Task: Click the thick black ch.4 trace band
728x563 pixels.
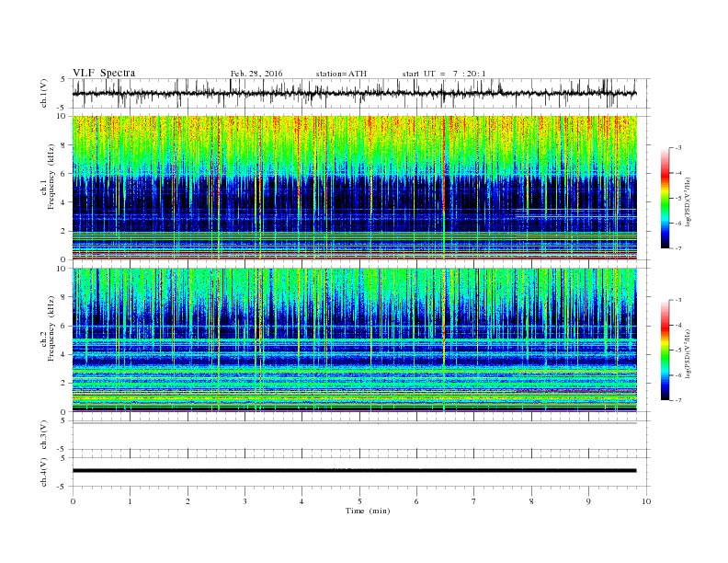Action: tap(354, 471)
